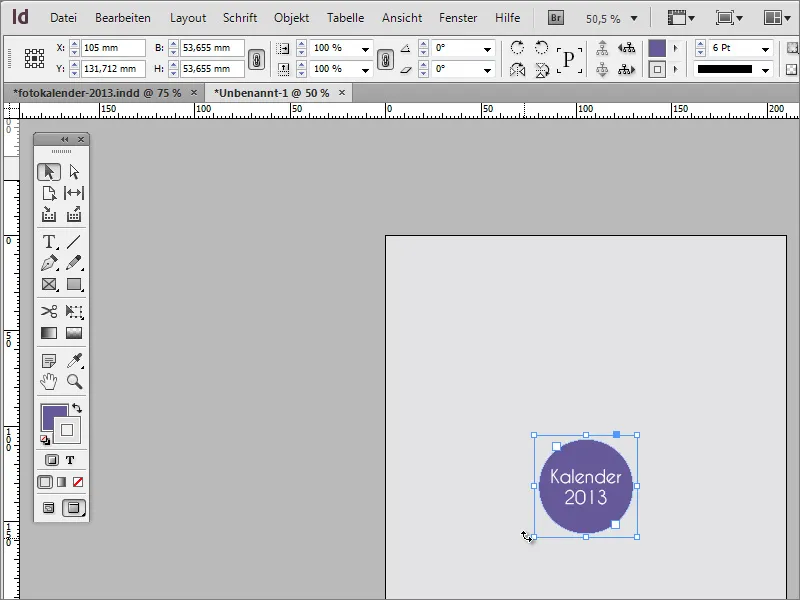Open the Objekt menu
800x600 pixels.
click(291, 18)
